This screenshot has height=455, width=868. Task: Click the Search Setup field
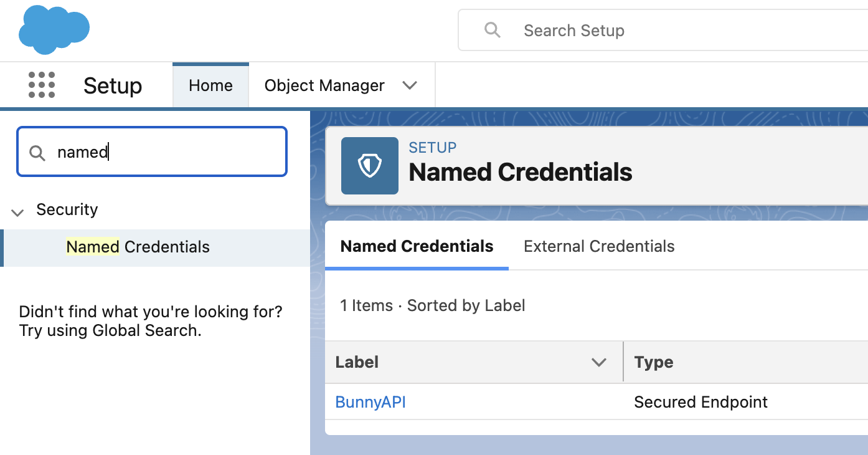[x=663, y=30]
